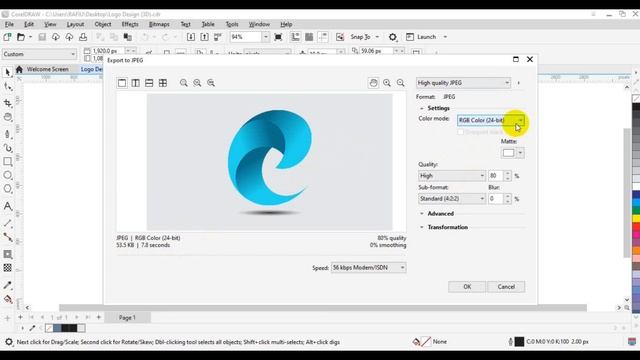Image resolution: width=640 pixels, height=360 pixels.
Task: Open the Help menu
Action: coord(286,24)
